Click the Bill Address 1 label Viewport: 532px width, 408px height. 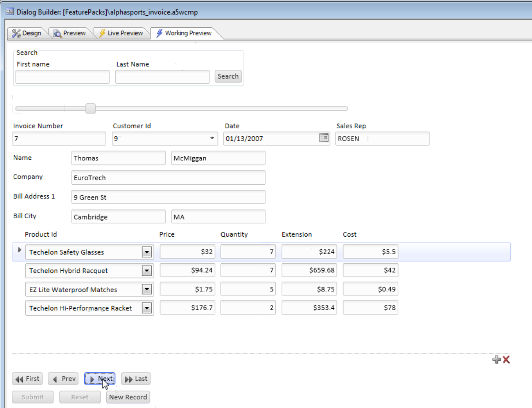coord(34,196)
